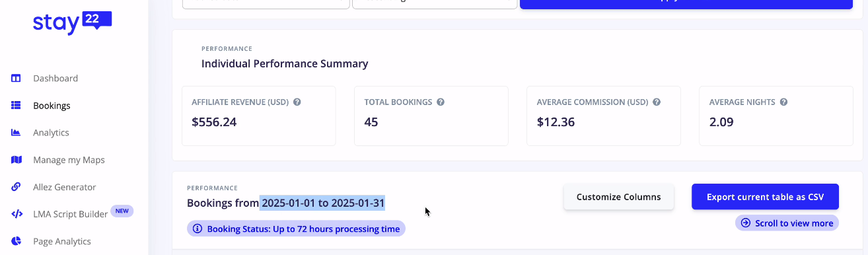Click help icon beside Average Nights

(783, 102)
